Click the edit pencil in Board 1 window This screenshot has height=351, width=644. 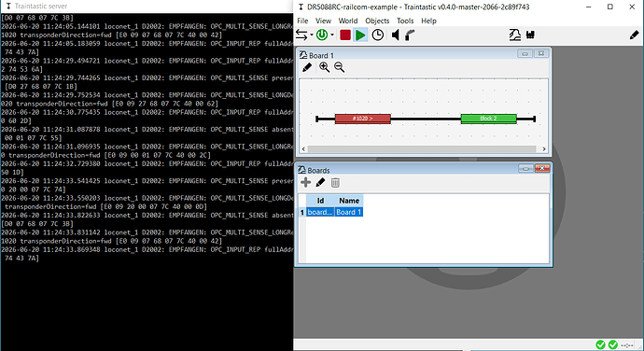pyautogui.click(x=307, y=67)
